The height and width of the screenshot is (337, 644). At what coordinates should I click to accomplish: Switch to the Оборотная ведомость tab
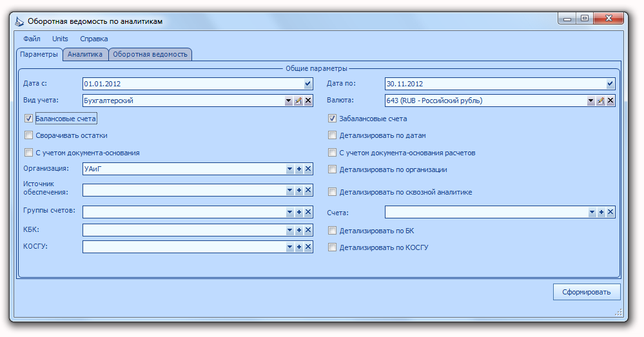[150, 54]
